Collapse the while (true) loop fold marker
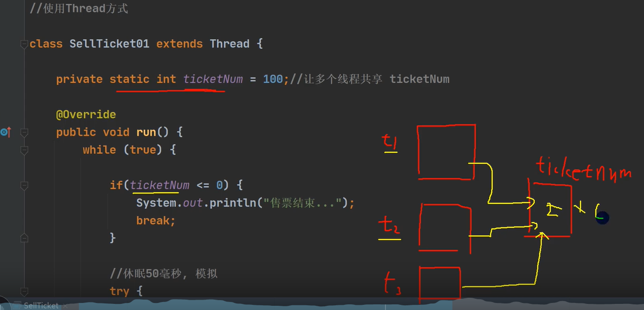The image size is (644, 310). point(24,150)
